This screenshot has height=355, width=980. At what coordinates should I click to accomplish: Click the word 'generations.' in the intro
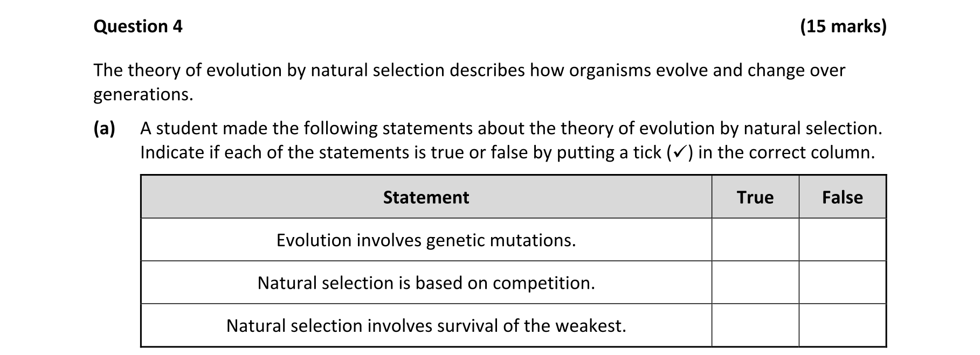(143, 95)
